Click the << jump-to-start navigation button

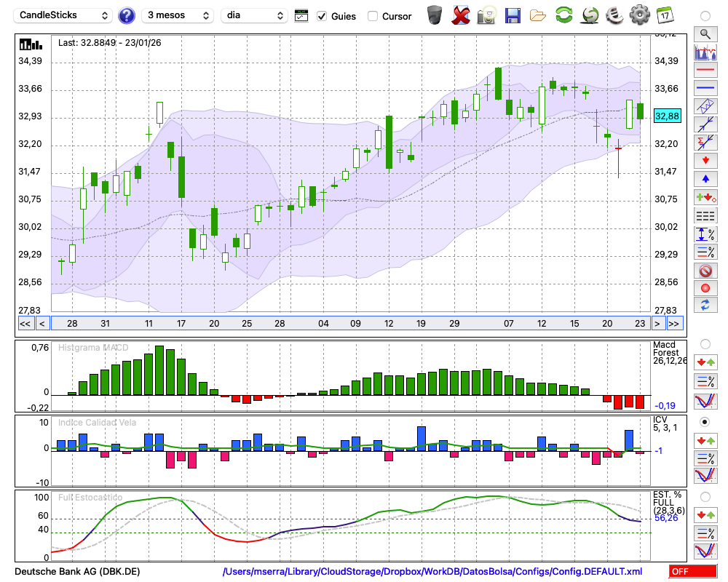point(25,324)
